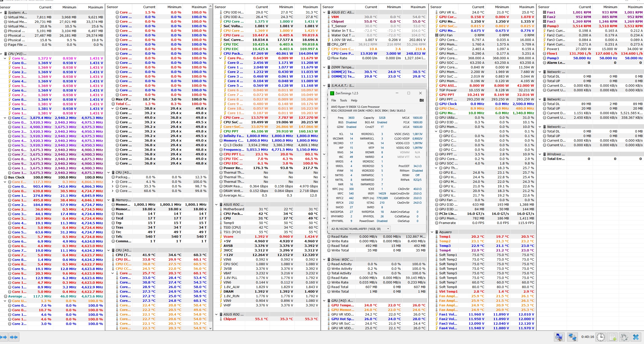Open the ZenTimings Tools menu

coord(343,100)
